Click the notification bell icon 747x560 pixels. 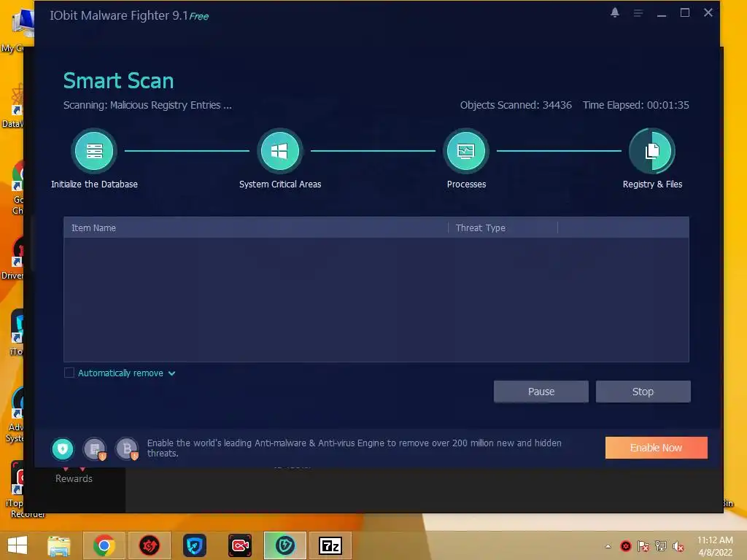coord(614,13)
